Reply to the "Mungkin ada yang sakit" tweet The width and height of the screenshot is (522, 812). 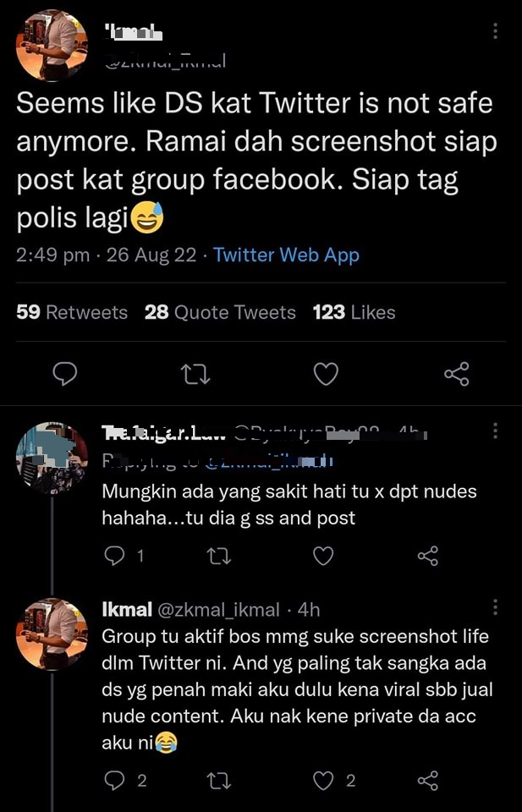(x=113, y=556)
